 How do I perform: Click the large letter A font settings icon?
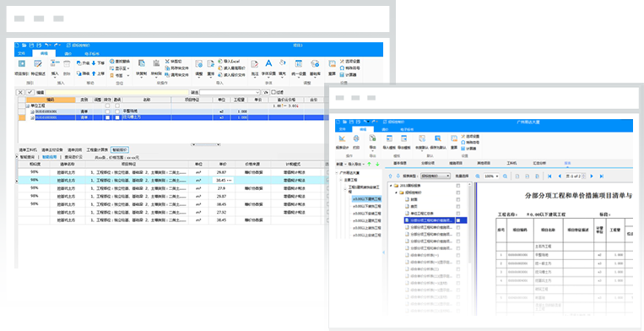click(x=268, y=63)
